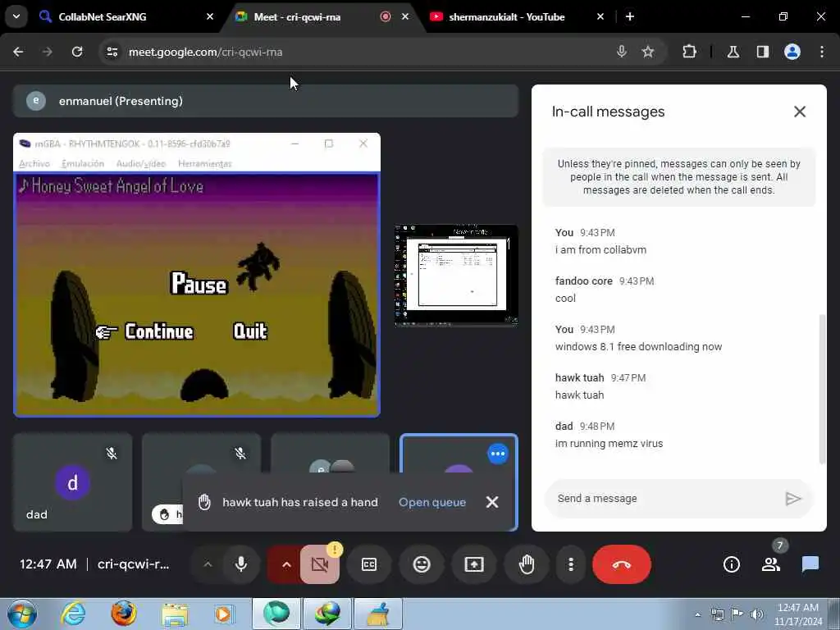Open the Windows Start button
Image resolution: width=840 pixels, height=630 pixels.
pos(22,614)
